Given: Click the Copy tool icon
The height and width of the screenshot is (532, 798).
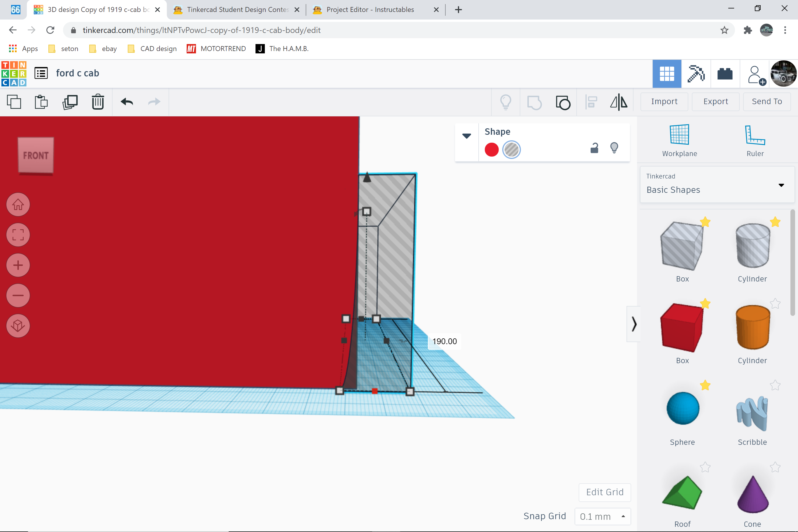Looking at the screenshot, I should point(14,102).
